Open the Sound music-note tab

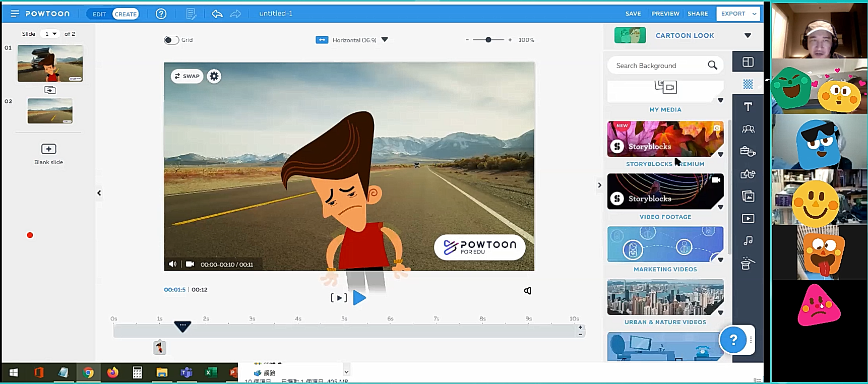(748, 241)
